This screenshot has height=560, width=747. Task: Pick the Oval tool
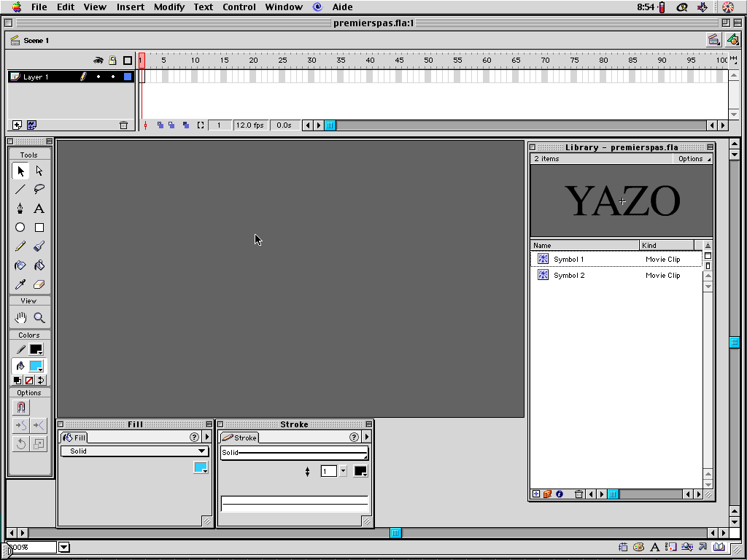(20, 227)
